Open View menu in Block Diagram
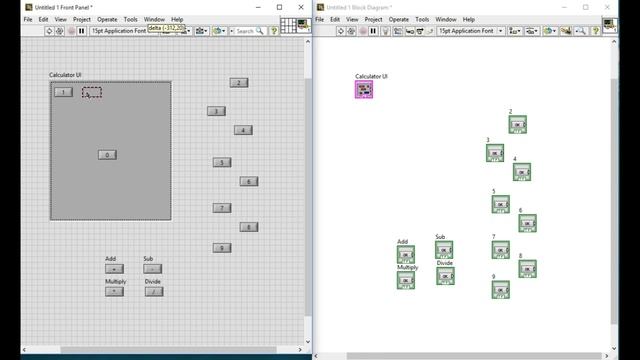 [352, 19]
